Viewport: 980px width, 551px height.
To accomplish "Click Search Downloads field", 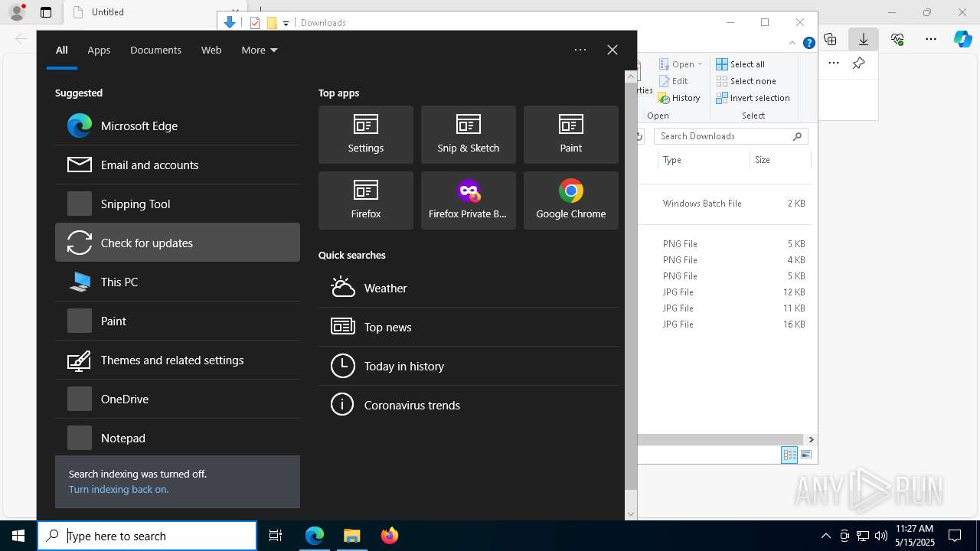I will click(x=731, y=136).
